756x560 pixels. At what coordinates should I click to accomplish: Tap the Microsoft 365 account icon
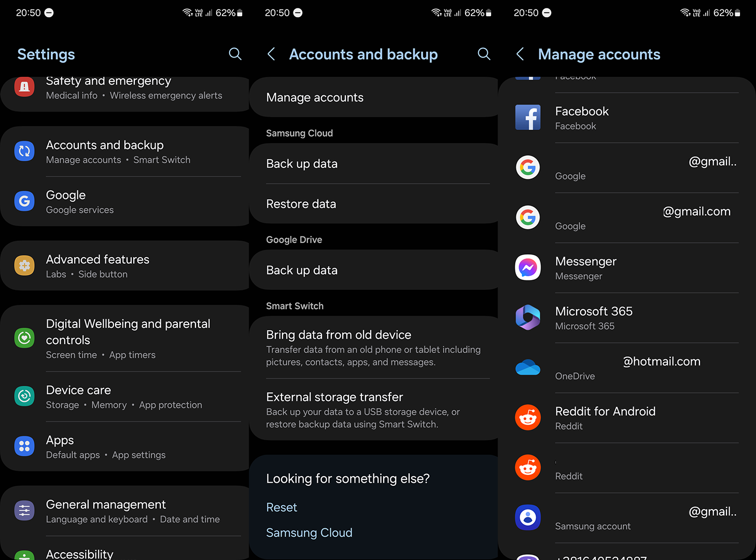click(528, 317)
